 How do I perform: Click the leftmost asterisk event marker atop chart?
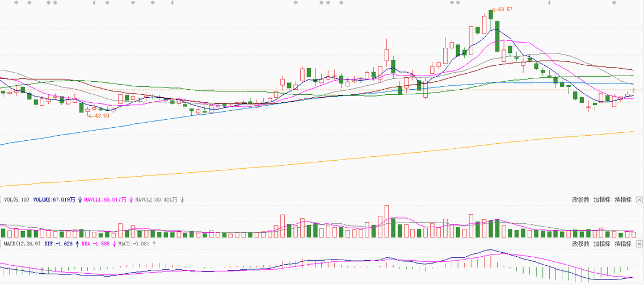pos(16,3)
